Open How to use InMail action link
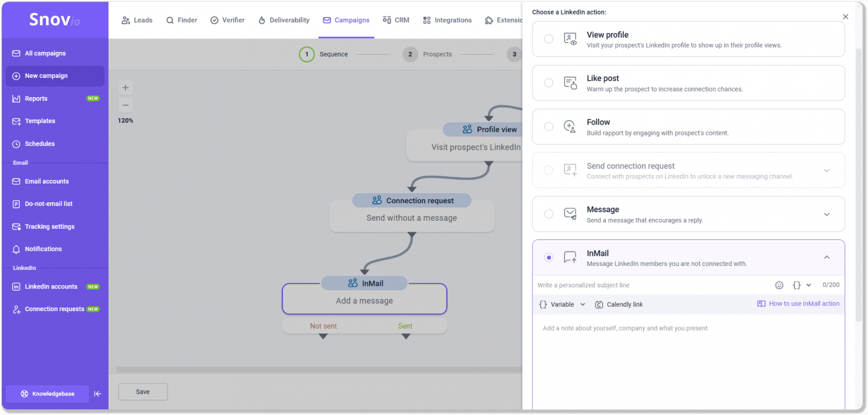 798,304
